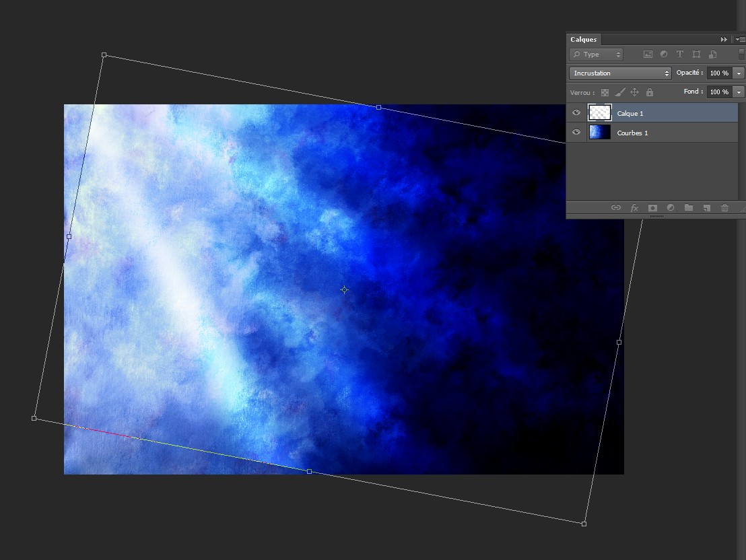Create new fill or adjustment layer
Screen dimensions: 746x560
(x=671, y=207)
